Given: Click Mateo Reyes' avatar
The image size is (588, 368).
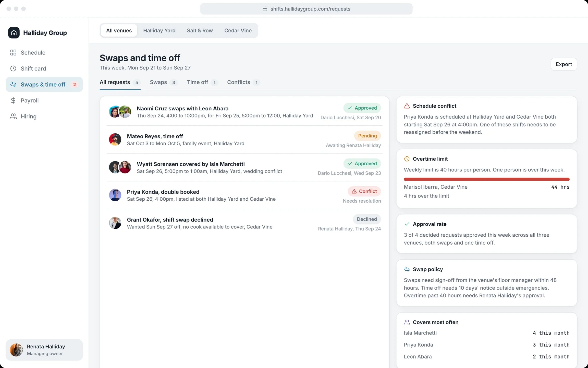Looking at the screenshot, I should pyautogui.click(x=115, y=140).
